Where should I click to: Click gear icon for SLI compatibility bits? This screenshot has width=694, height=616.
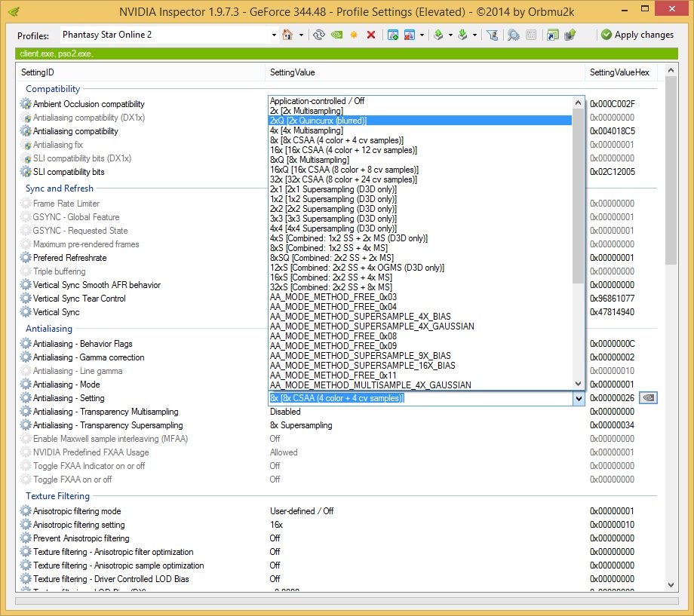click(26, 172)
